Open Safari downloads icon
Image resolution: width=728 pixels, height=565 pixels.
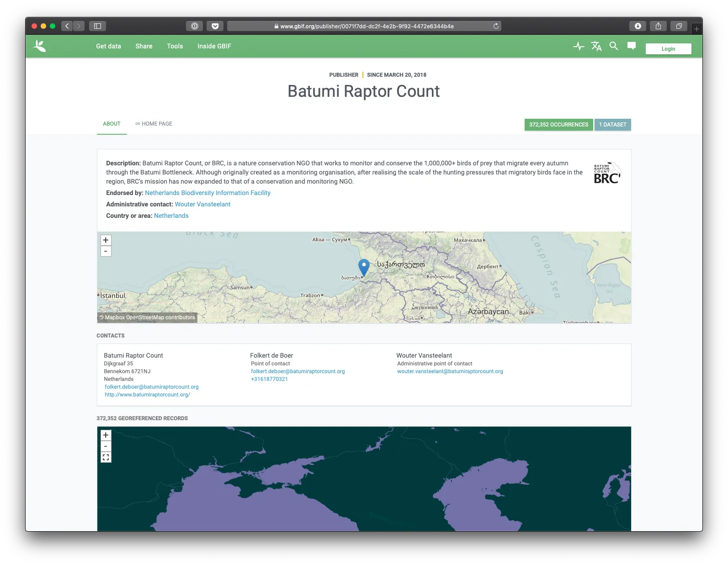click(638, 26)
